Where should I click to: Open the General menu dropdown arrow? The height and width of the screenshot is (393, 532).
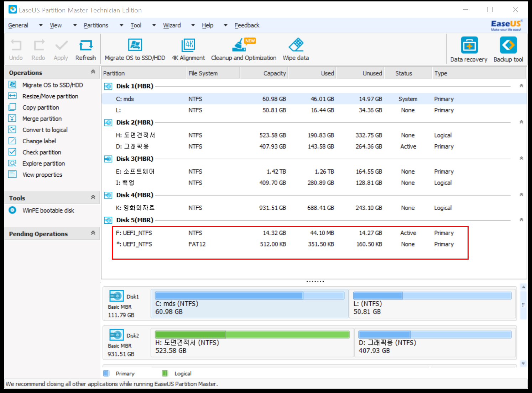(41, 25)
